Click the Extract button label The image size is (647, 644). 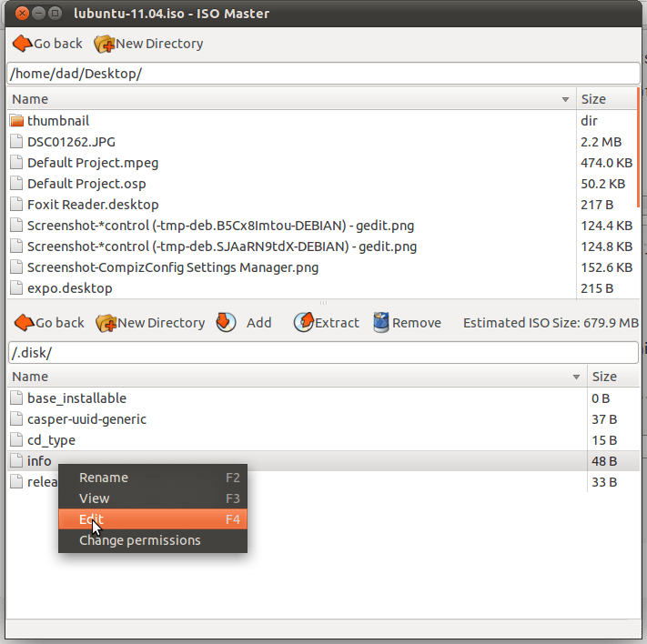tap(337, 323)
